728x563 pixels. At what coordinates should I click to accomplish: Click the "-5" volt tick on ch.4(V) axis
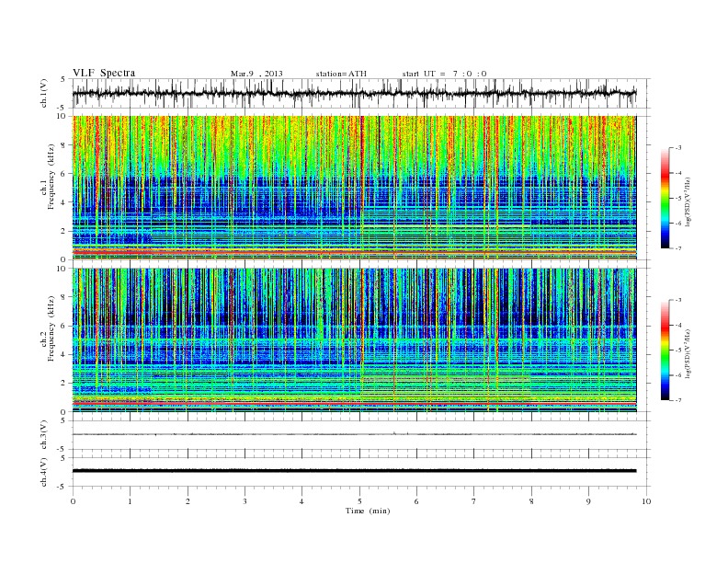(x=62, y=487)
